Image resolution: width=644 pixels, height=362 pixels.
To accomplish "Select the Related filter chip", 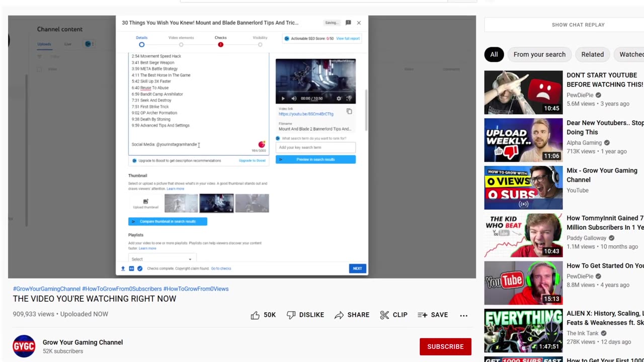I will [593, 54].
